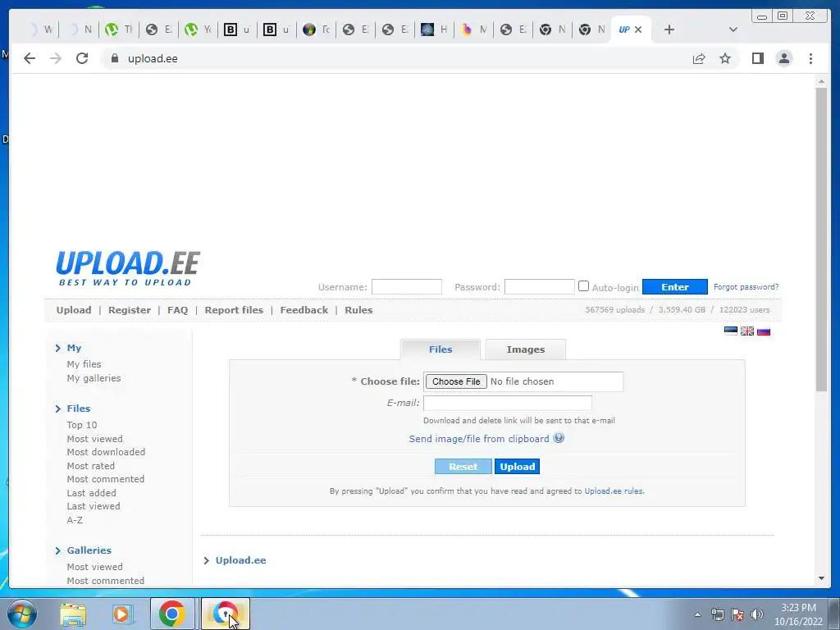Focus the E-mail input field
The width and height of the screenshot is (840, 630).
pos(507,403)
